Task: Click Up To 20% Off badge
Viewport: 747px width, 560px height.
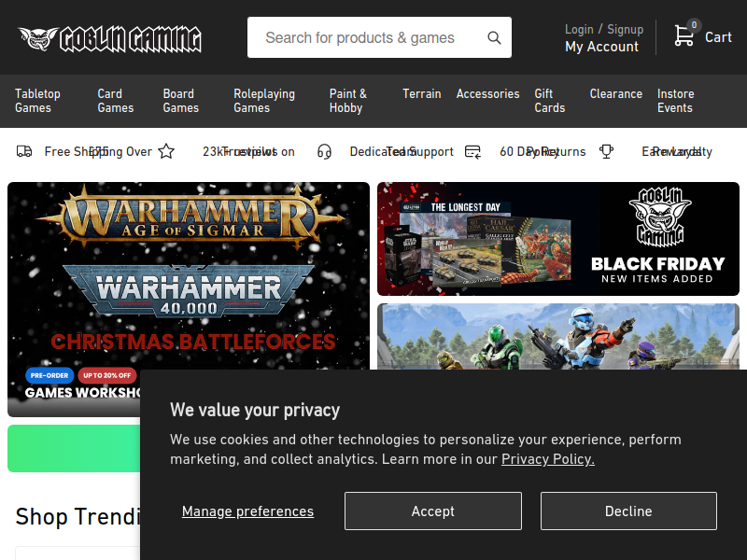Action: [106, 375]
